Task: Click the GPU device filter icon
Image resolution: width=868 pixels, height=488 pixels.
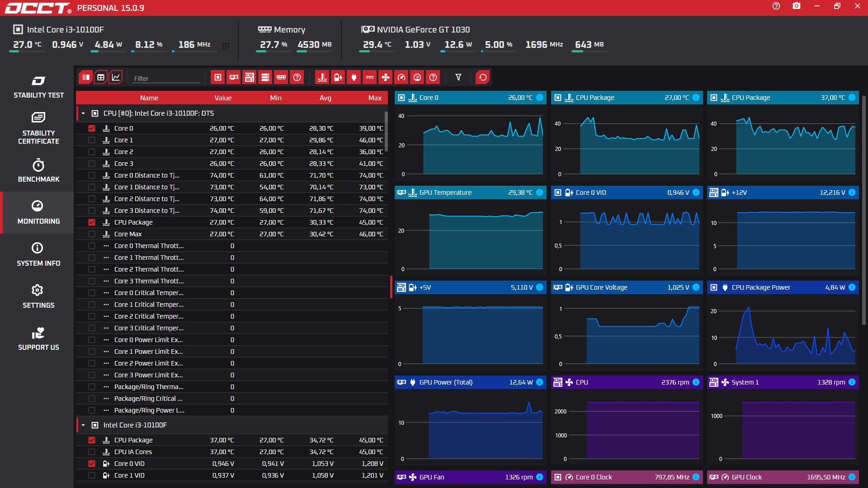Action: click(x=233, y=77)
